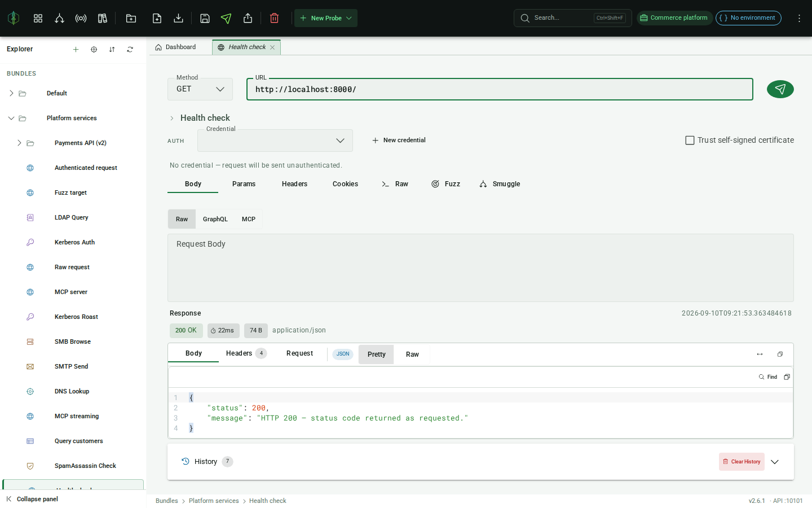Open the dashboard grid icon in toolbar
This screenshot has width=812, height=508.
coord(38,18)
